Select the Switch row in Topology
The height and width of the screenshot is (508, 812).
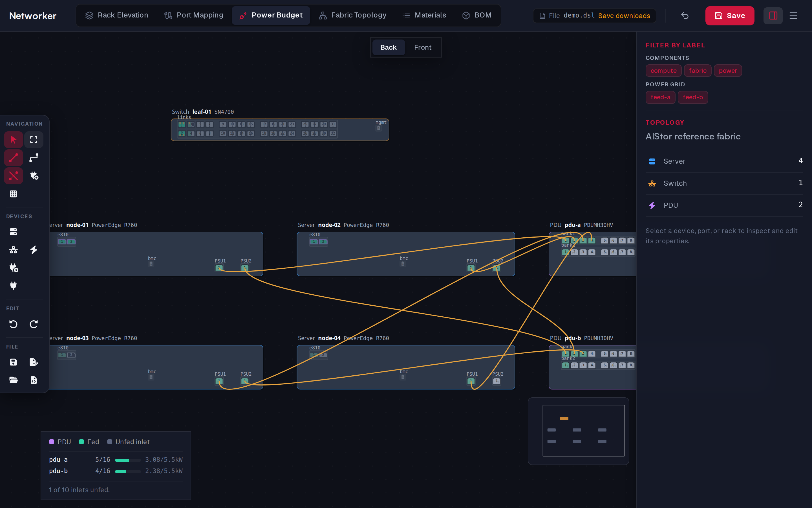724,183
